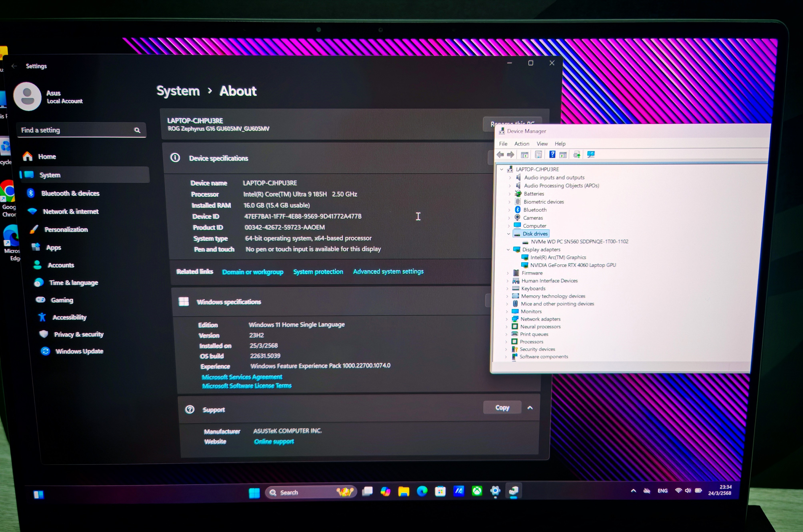Image resolution: width=803 pixels, height=532 pixels.
Task: Collapse the Disk drives node
Action: click(509, 234)
